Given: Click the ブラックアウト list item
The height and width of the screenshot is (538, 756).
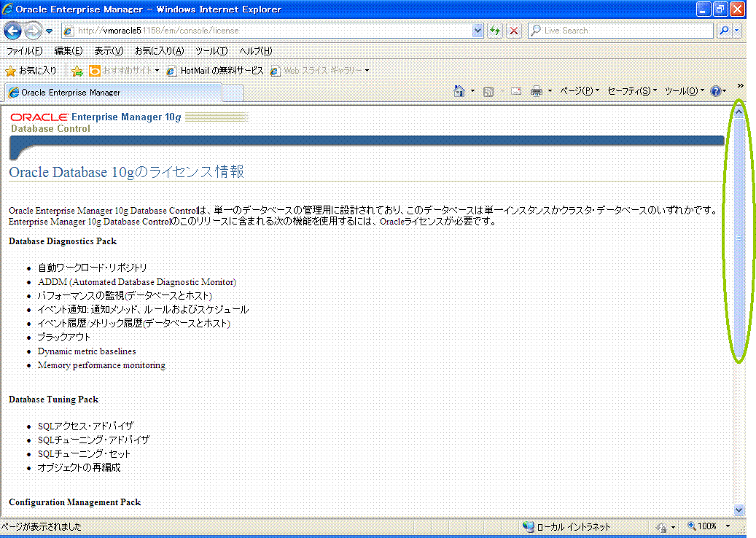Looking at the screenshot, I should coord(63,338).
